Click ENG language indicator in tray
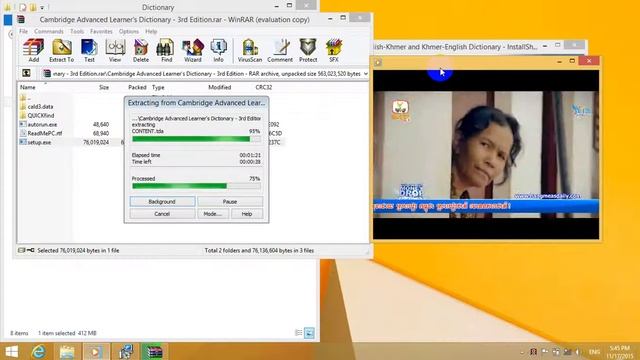640x360 pixels. pos(594,352)
